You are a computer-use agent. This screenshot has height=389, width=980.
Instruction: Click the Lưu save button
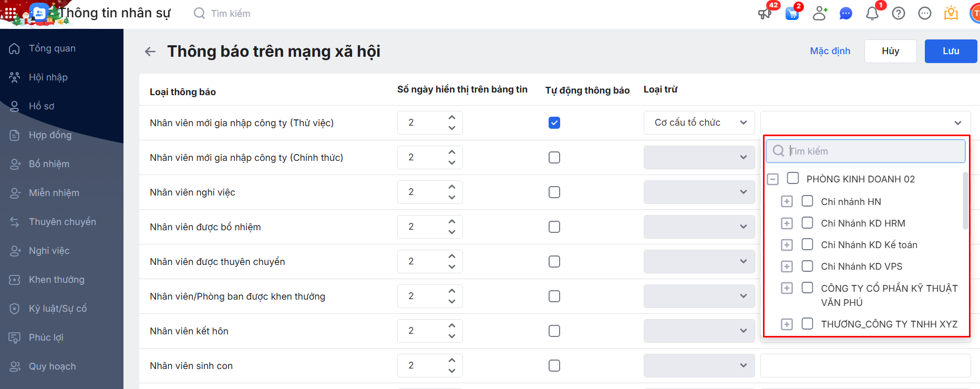pyautogui.click(x=951, y=51)
